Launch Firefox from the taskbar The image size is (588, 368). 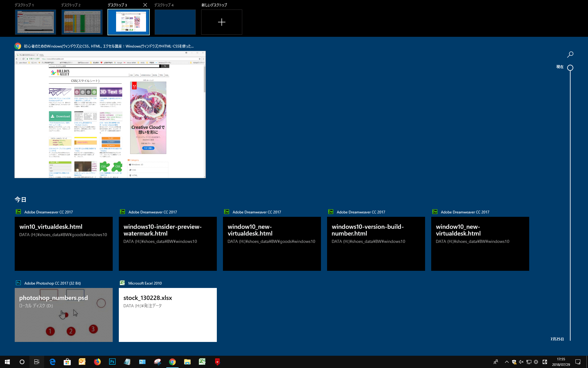click(x=97, y=362)
